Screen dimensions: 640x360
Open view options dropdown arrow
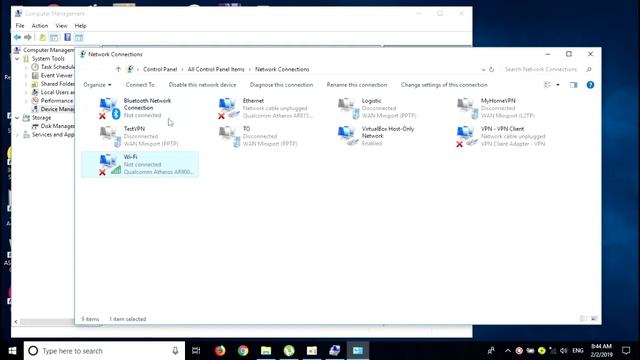pyautogui.click(x=558, y=85)
